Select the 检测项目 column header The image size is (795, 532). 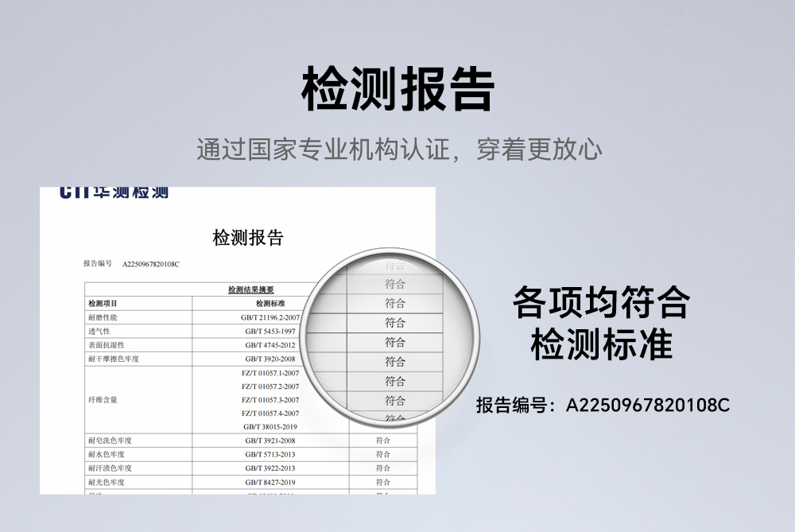tap(103, 304)
